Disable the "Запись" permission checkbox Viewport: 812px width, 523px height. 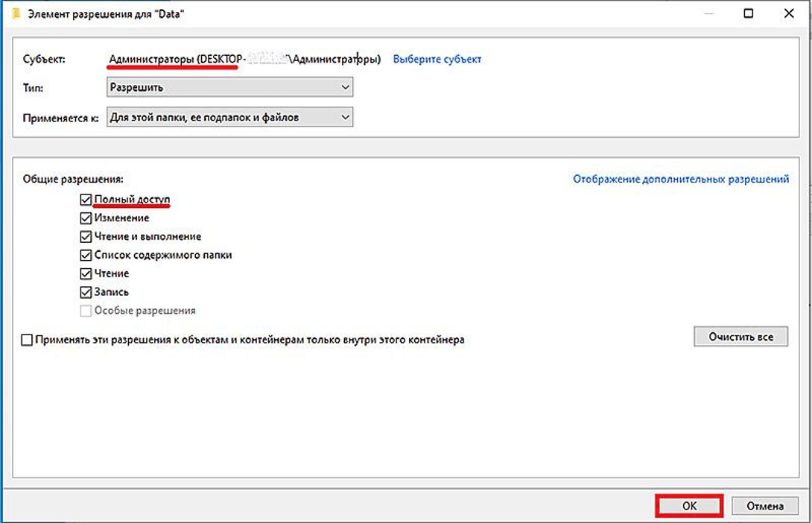[86, 292]
